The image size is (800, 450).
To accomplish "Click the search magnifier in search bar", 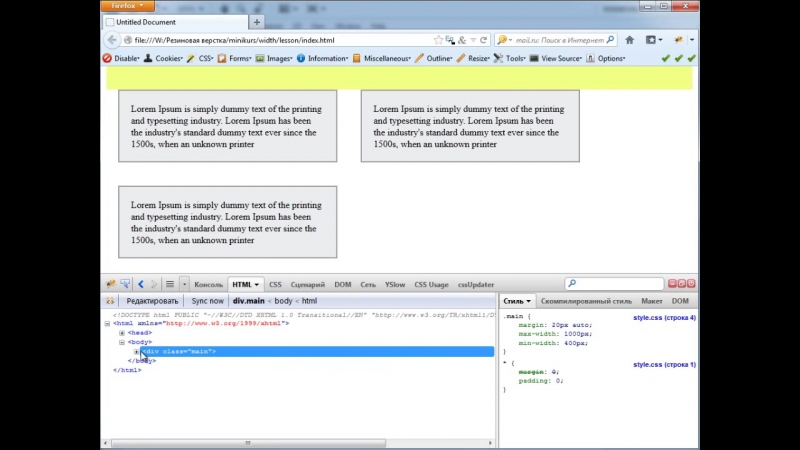I will (610, 39).
